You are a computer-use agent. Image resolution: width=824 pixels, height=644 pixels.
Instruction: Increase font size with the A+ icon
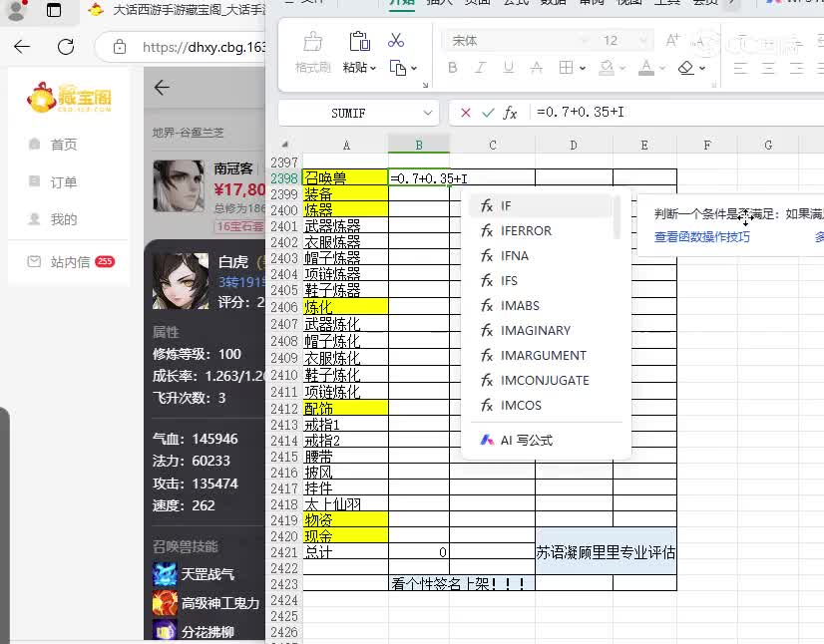pos(672,41)
